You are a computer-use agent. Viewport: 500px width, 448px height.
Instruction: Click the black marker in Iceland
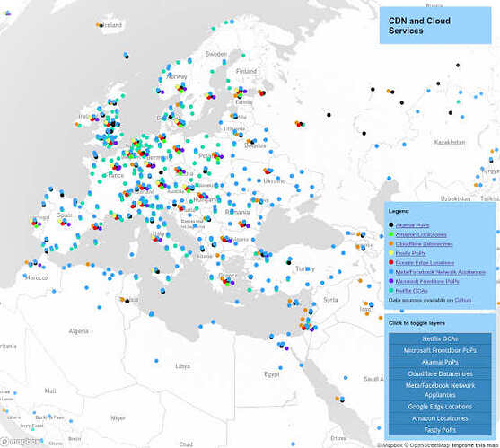coord(101,25)
